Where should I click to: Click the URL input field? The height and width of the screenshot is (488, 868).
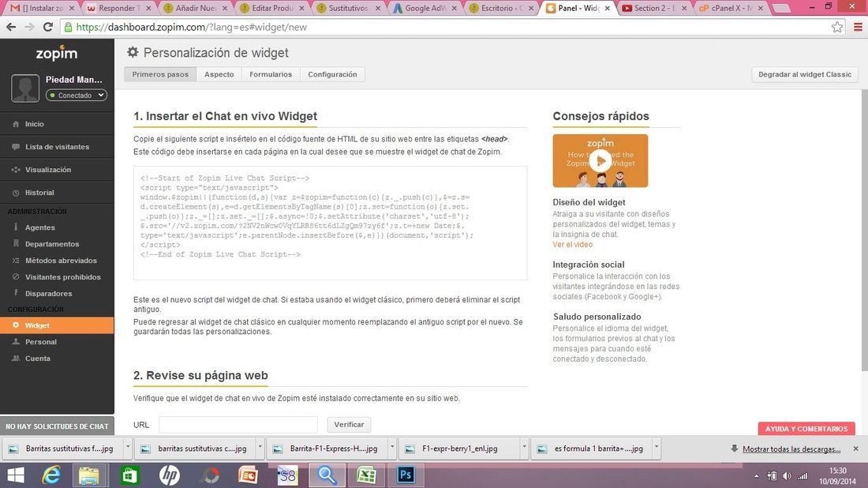click(238, 425)
